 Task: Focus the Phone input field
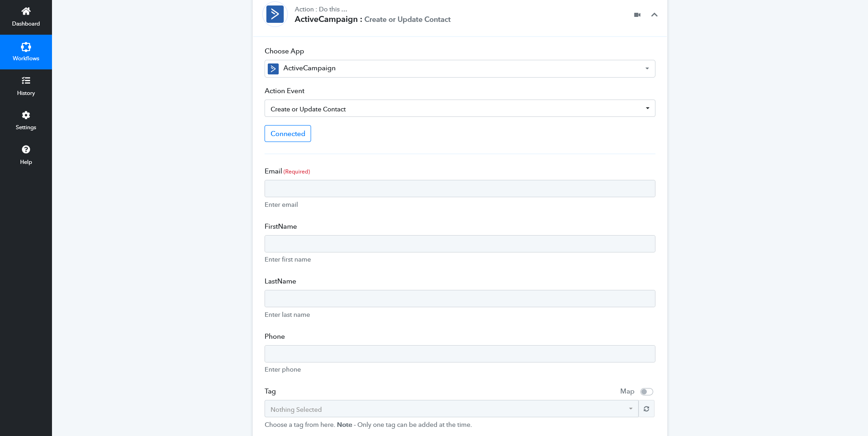click(460, 354)
